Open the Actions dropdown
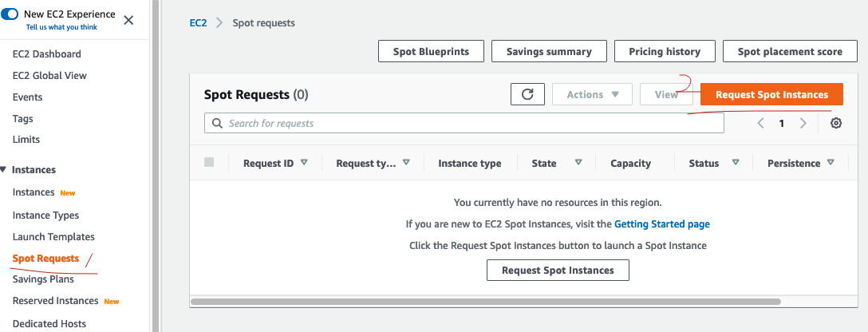The height and width of the screenshot is (332, 868). click(x=592, y=94)
